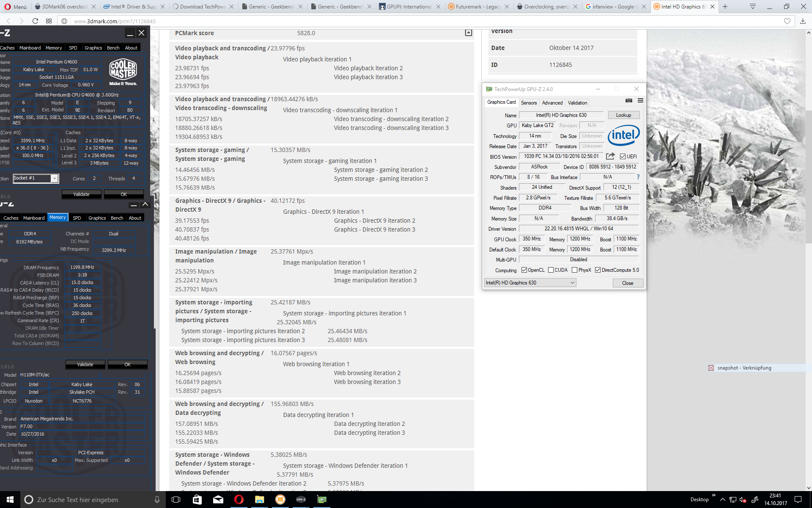
Task: Open the Mainboard tab in upper CPU-Z window
Action: [30, 48]
